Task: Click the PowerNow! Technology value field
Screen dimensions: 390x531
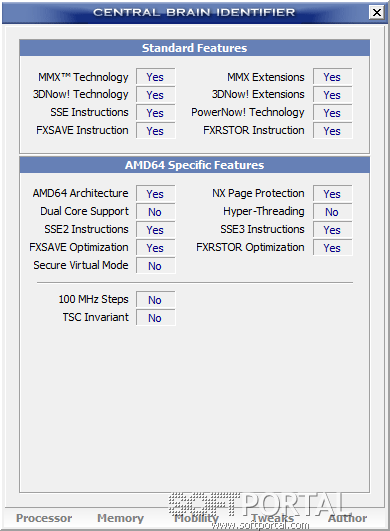Action: click(x=332, y=113)
